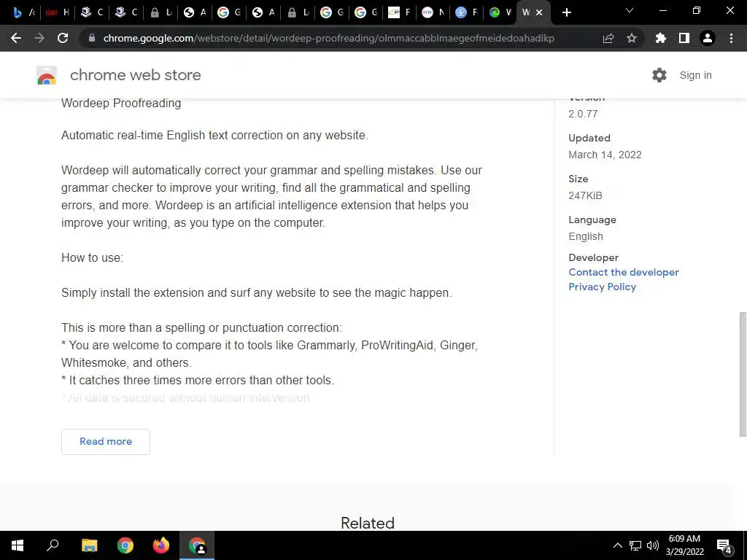Image resolution: width=747 pixels, height=560 pixels.
Task: Click the Chrome Web Store logo
Action: click(x=47, y=75)
